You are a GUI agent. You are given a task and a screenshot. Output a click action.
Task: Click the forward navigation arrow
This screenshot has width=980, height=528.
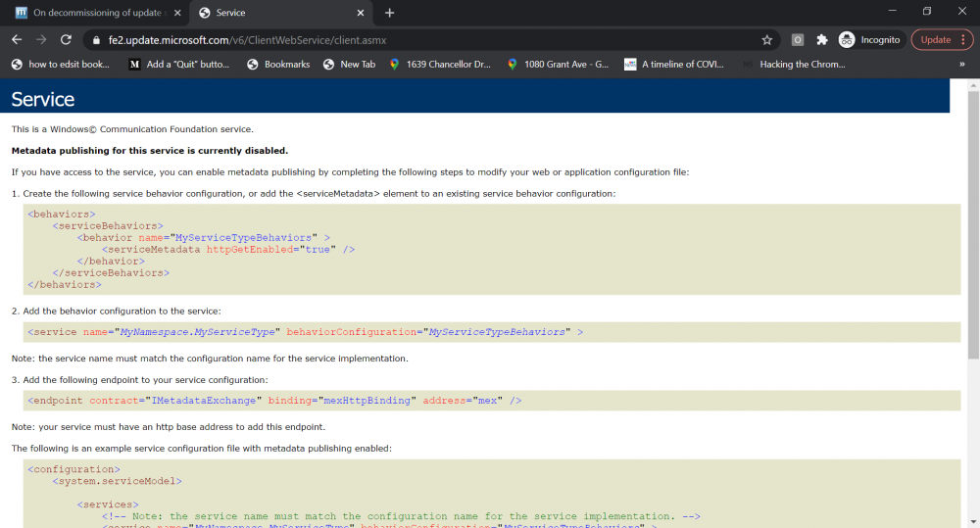pyautogui.click(x=41, y=40)
